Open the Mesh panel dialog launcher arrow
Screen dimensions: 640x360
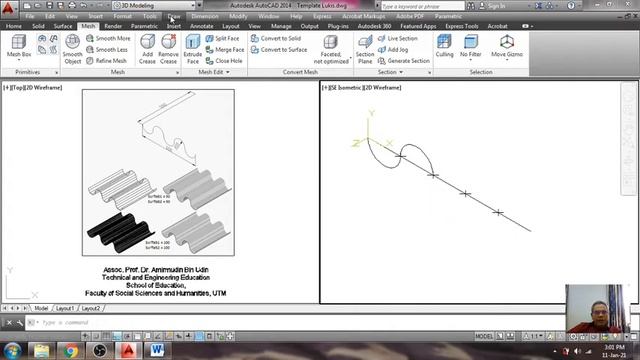(178, 73)
